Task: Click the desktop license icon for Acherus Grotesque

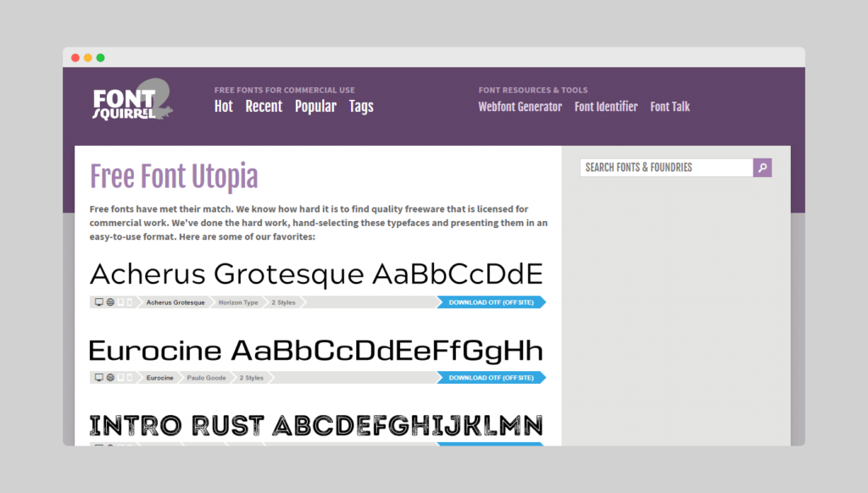Action: click(x=98, y=302)
